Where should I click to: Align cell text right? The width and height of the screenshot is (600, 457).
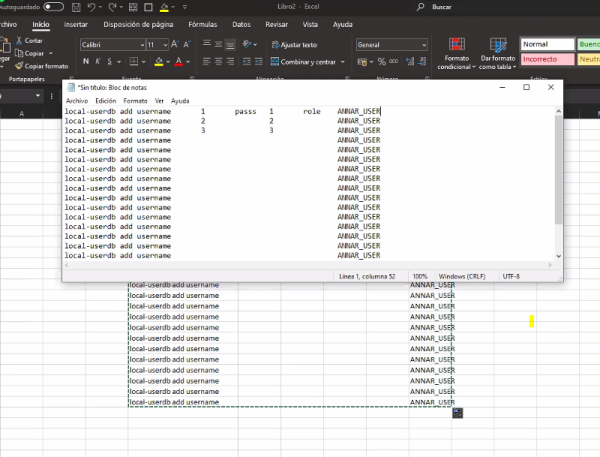click(230, 61)
